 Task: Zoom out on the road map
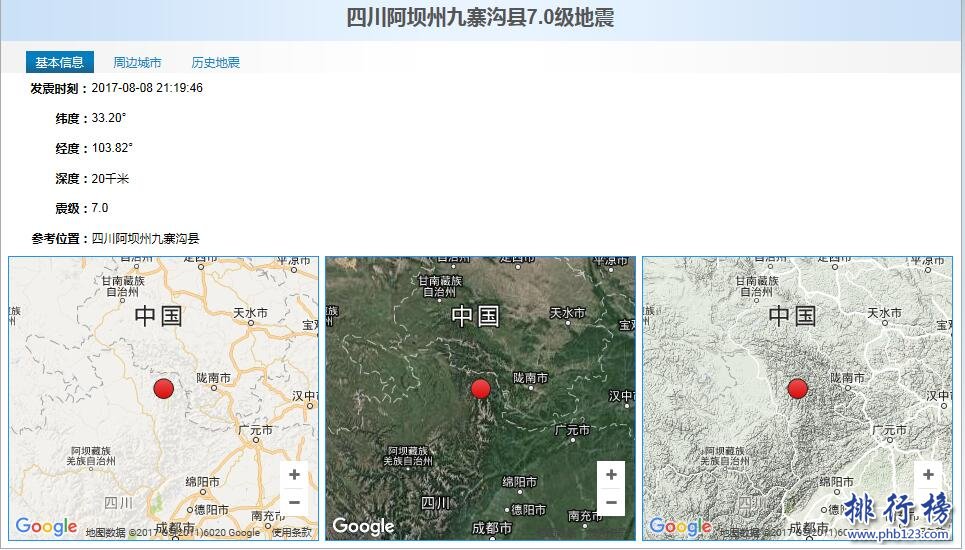tap(294, 502)
